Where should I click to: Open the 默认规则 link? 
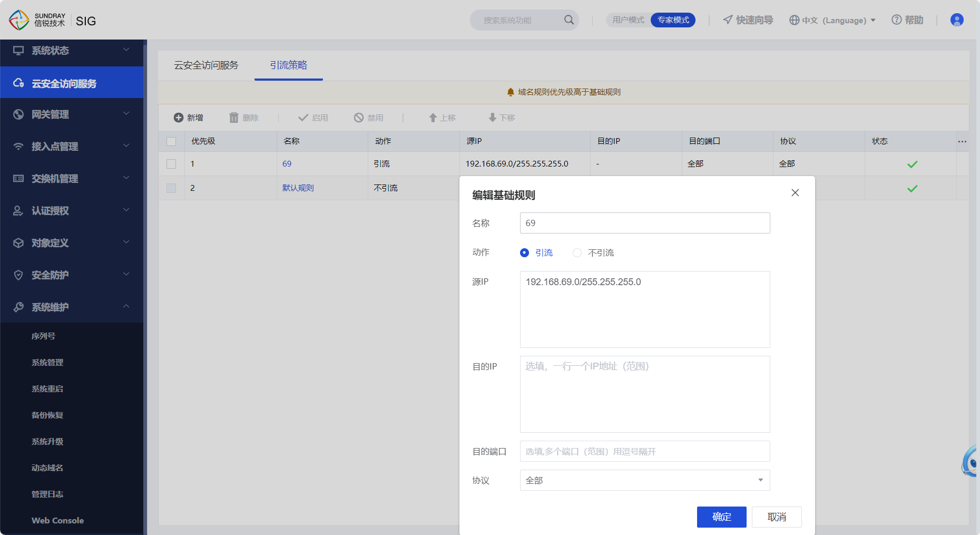[x=298, y=188]
